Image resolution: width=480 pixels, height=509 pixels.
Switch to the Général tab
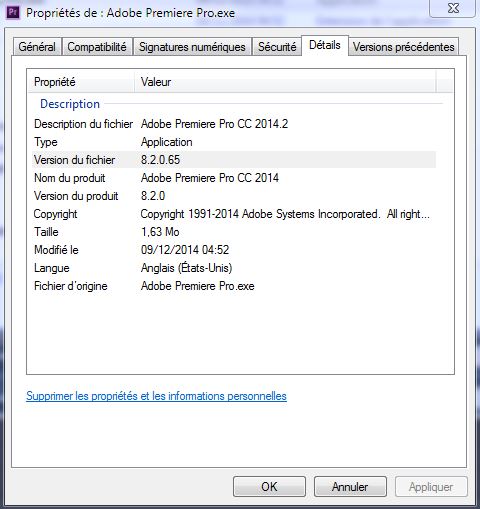pos(37,47)
